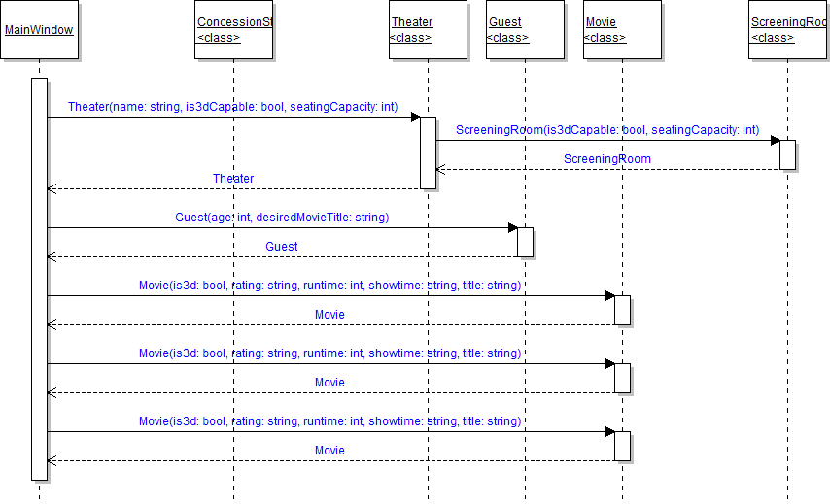Click the Theater lifeline activation bar
Image resolution: width=830 pixels, height=504 pixels.
tap(428, 152)
